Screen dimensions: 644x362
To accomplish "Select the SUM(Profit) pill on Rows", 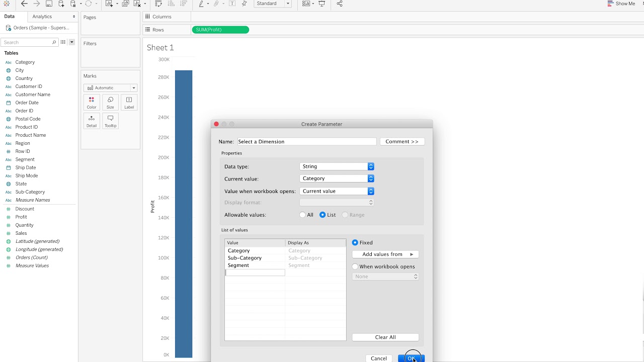I will coord(220,30).
